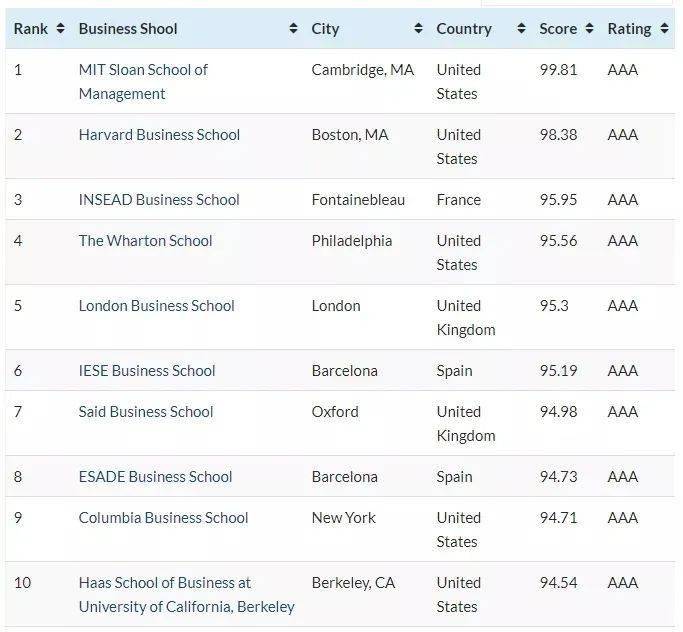Sort by City using its arrow icon
The width and height of the screenshot is (683, 632).
click(x=418, y=29)
